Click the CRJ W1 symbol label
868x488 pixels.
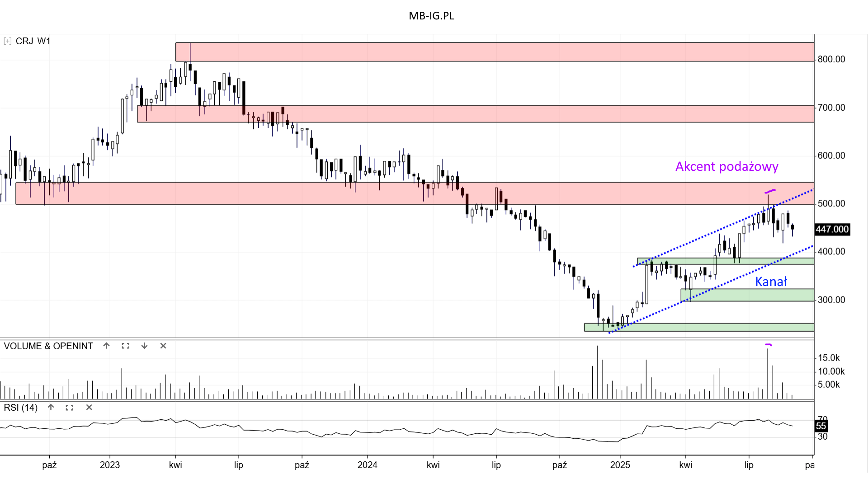pos(33,41)
